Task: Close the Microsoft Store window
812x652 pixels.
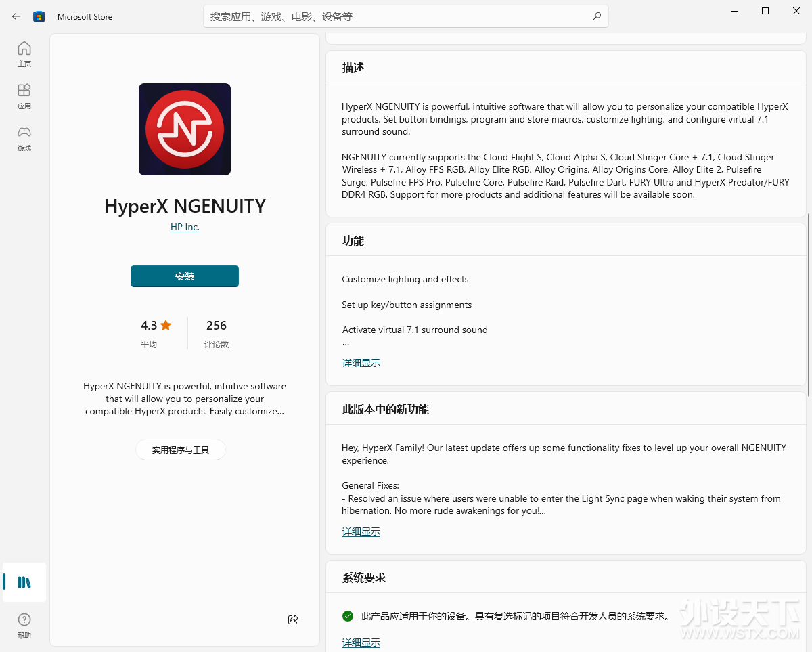Action: [796, 11]
